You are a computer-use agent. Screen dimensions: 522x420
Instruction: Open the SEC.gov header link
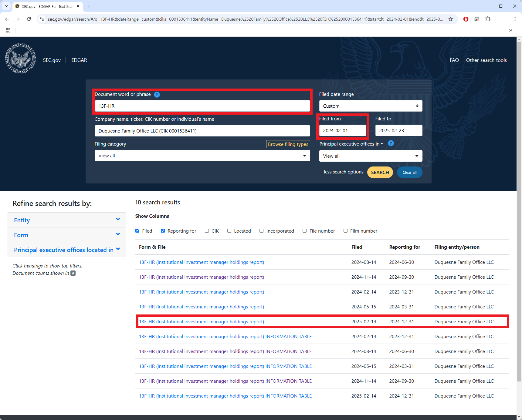52,60
